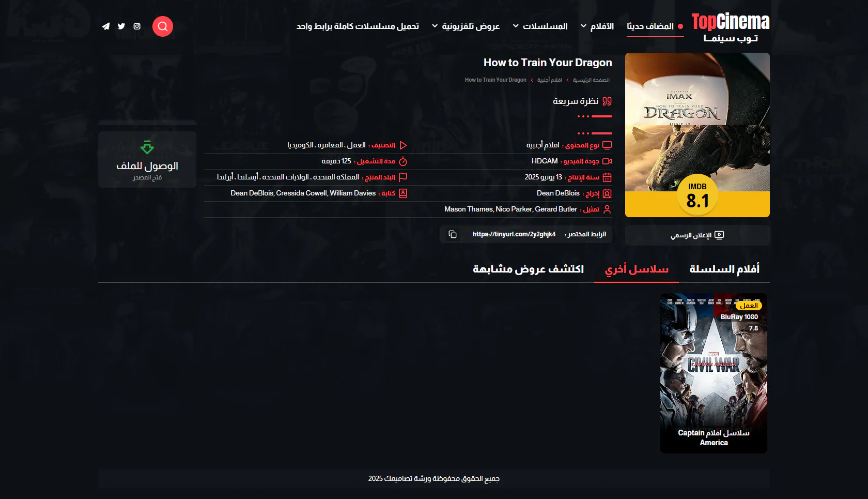Open the Captain America Civil War thumbnail
Image resolution: width=868 pixels, height=499 pixels.
point(714,372)
